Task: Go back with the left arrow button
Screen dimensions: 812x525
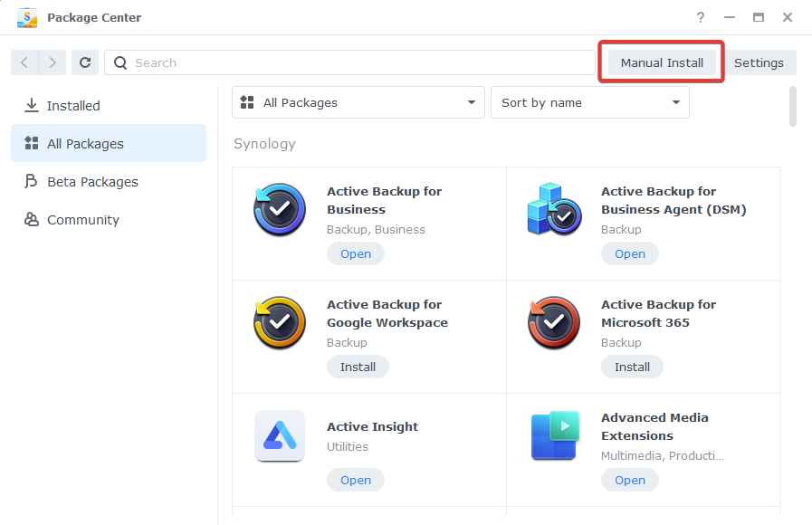Action: (x=24, y=62)
